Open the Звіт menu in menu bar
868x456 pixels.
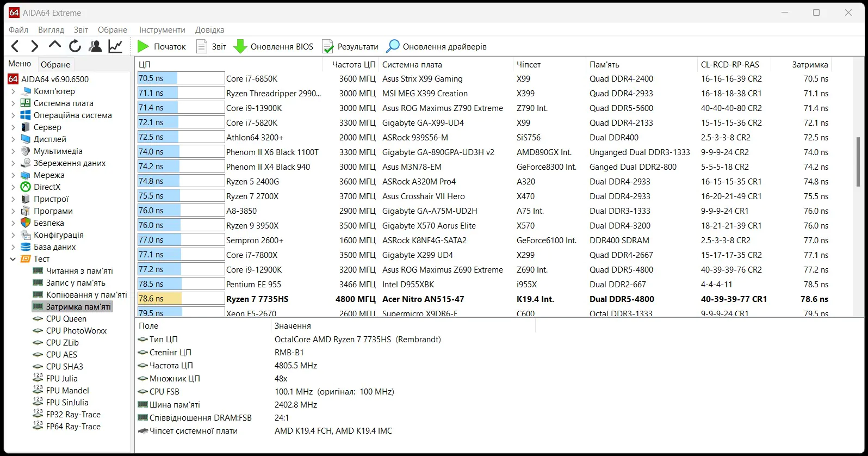tap(81, 30)
